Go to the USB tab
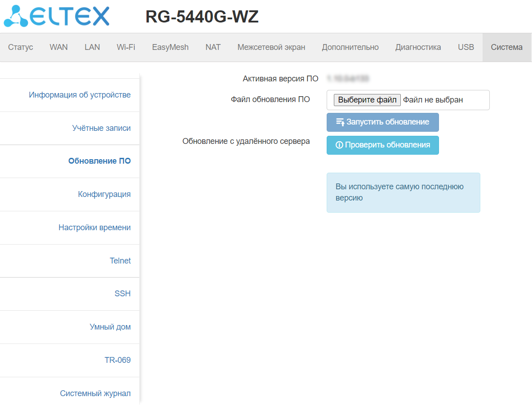This screenshot has width=532, height=415. point(466,47)
